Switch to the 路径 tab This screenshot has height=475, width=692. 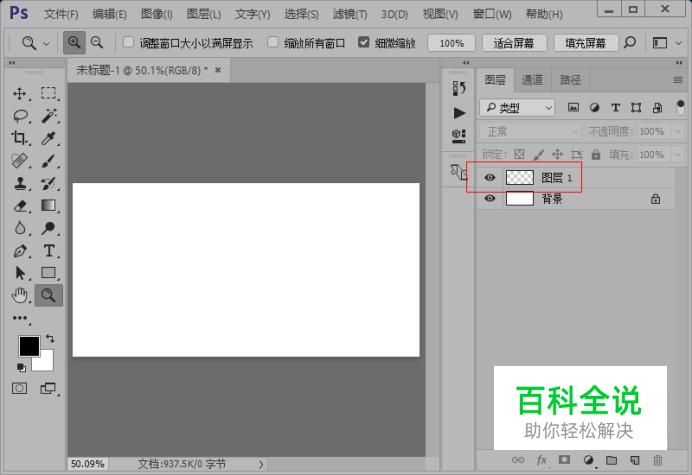pyautogui.click(x=570, y=80)
